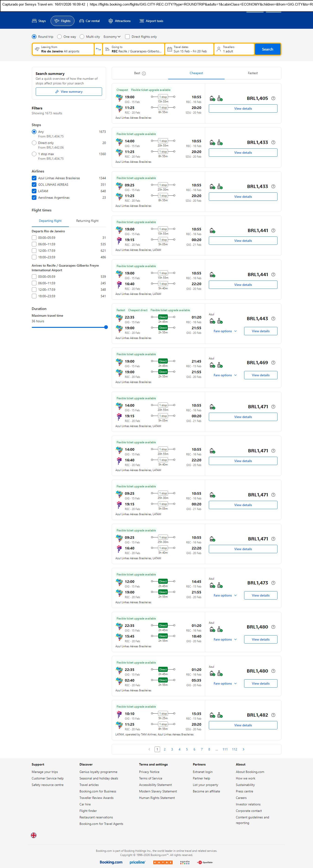Click the UK flag language icon

(34, 835)
